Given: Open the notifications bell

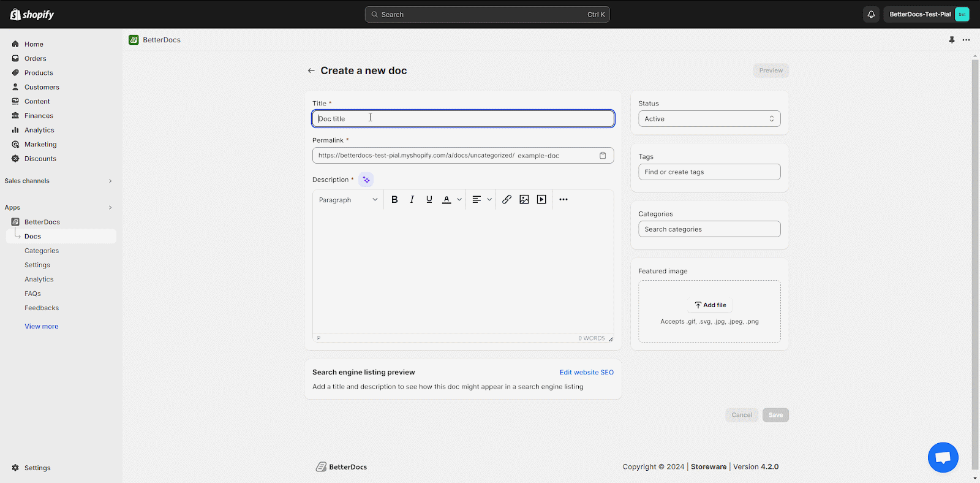Looking at the screenshot, I should click(871, 14).
